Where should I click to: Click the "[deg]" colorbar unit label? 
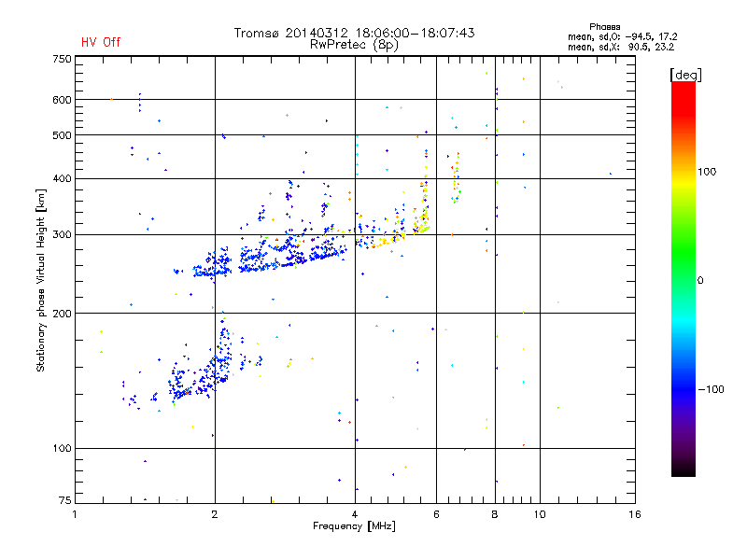[685, 75]
